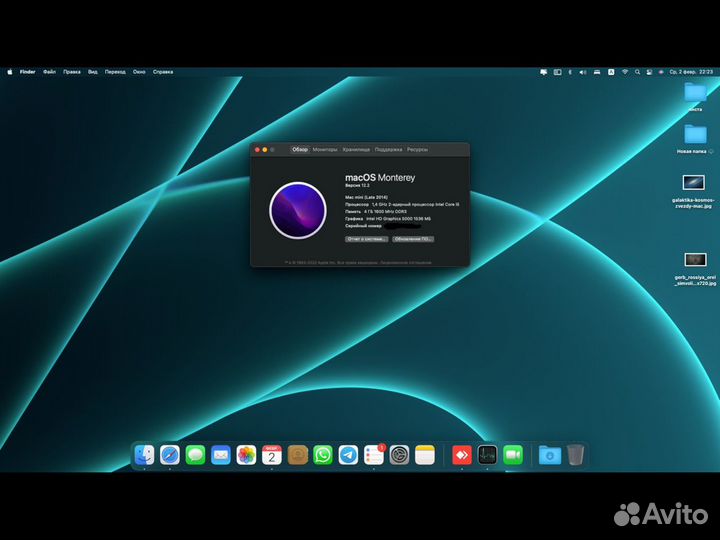
Task: Open Spotlight search magnifier icon
Action: [637, 72]
